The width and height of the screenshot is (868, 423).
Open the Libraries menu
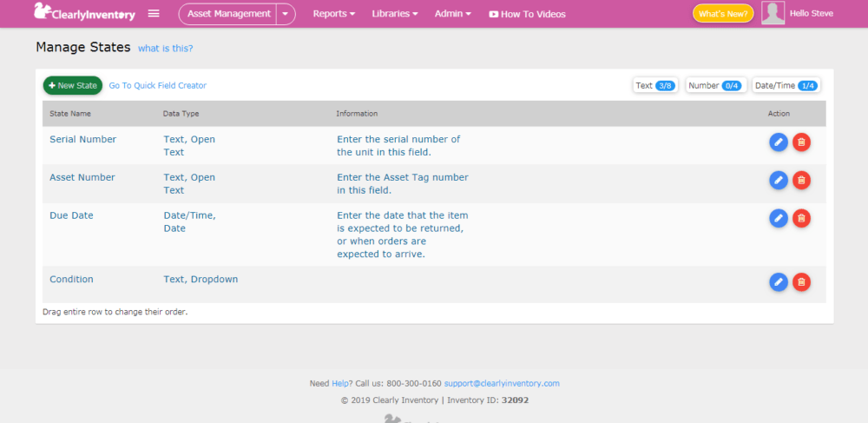[395, 14]
